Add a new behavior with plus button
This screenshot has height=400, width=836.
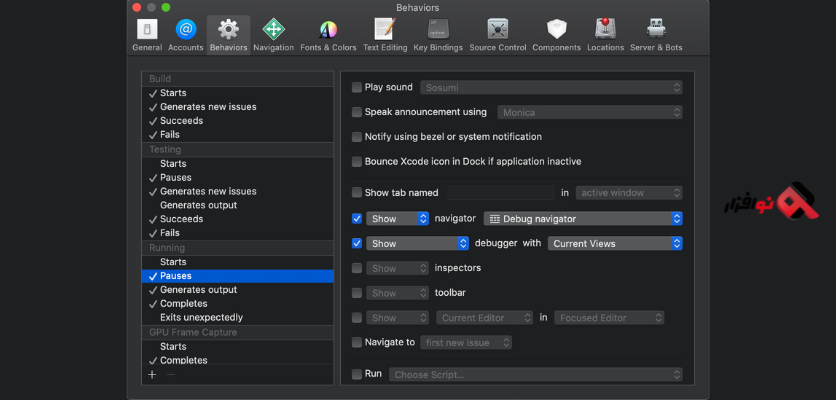click(152, 374)
